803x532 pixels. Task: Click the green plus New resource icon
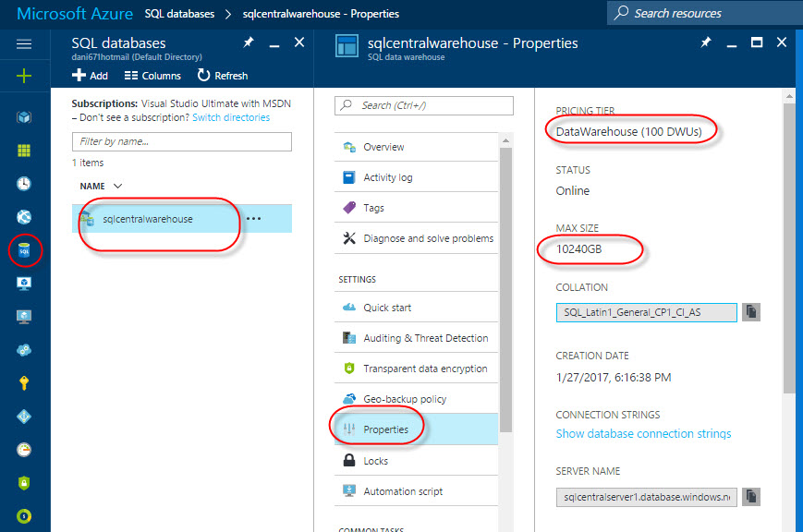coord(24,76)
